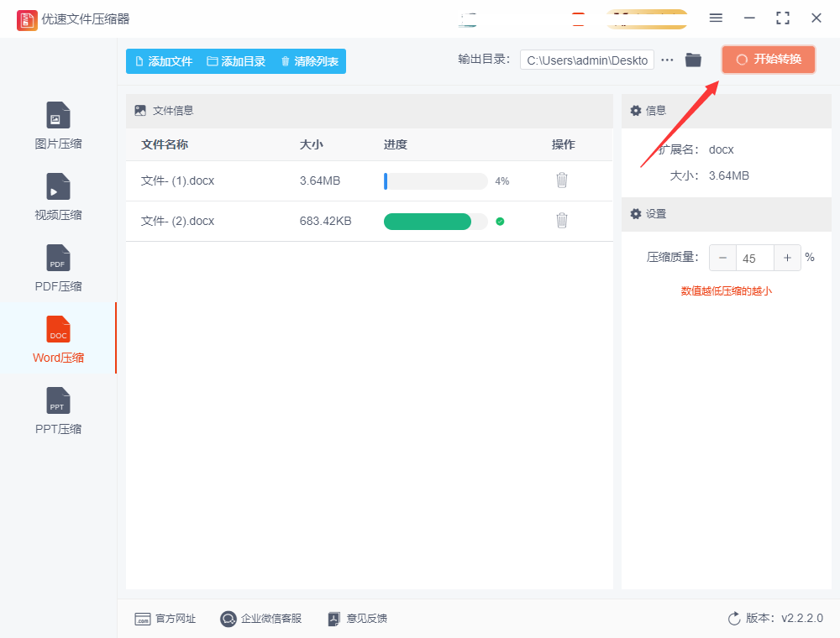The image size is (840, 638).
Task: Click the 4% progress percentage text
Action: (502, 181)
